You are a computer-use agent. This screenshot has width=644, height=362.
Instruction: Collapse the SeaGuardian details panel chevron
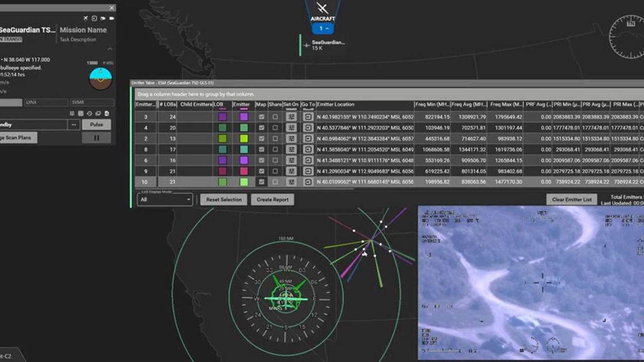click(110, 49)
